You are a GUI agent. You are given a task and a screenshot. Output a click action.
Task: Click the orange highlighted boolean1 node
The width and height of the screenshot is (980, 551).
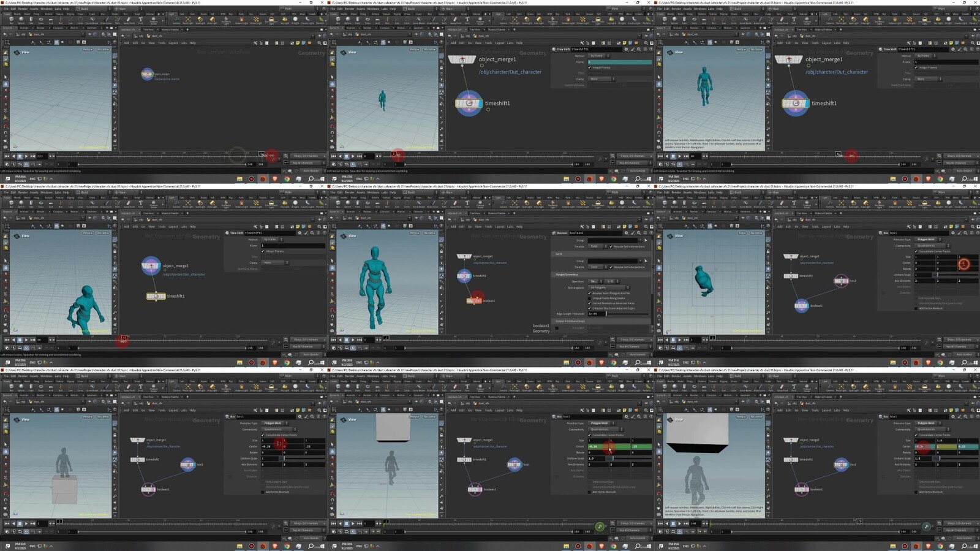pos(473,300)
